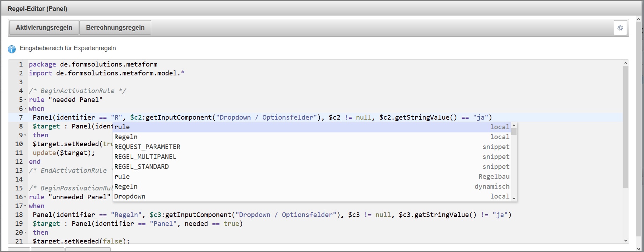Pick 'Regeln' dynamisch suggestion
Image resolution: width=644 pixels, height=252 pixels.
pos(312,187)
